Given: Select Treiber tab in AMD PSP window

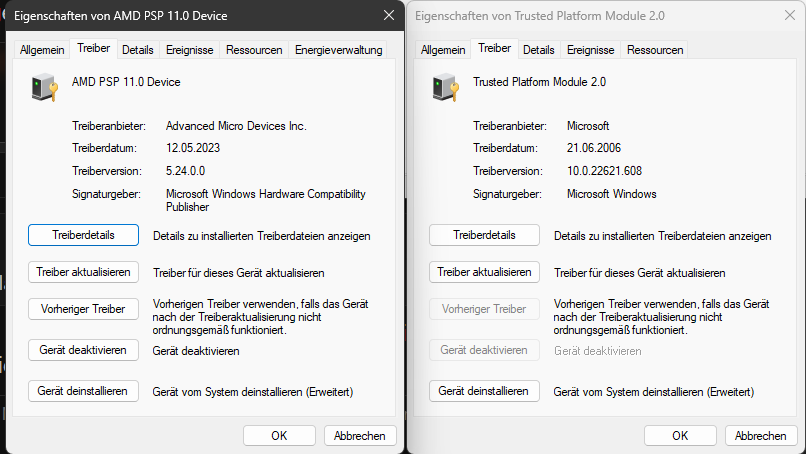Looking at the screenshot, I should tap(94, 48).
